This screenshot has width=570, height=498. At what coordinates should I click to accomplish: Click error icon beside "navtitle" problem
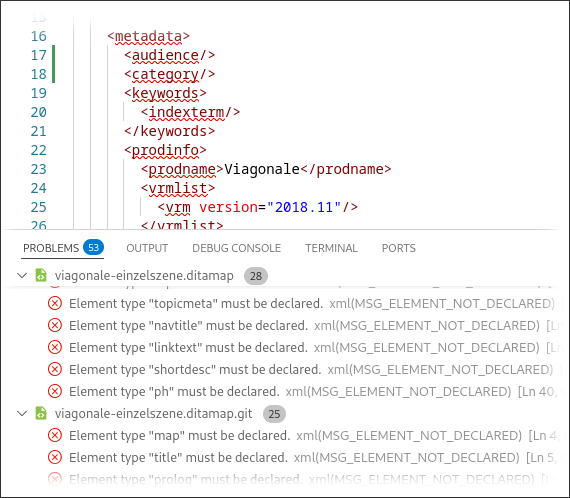55,325
